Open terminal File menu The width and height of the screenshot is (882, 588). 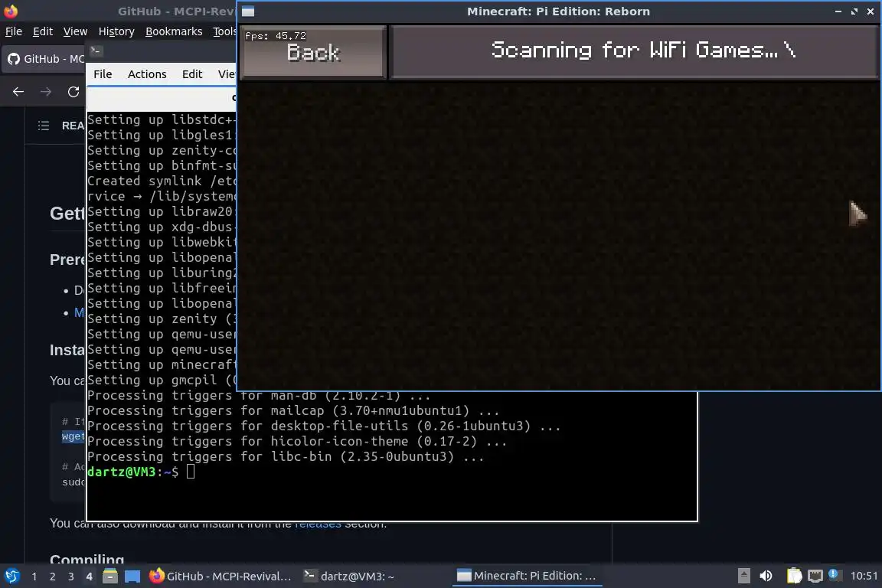103,74
